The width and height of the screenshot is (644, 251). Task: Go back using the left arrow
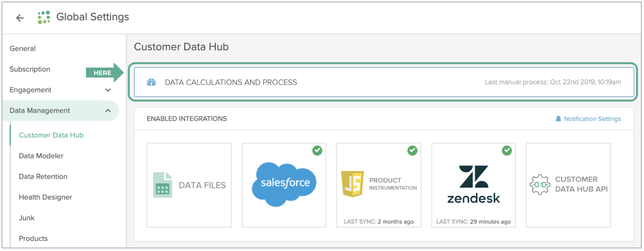[20, 18]
